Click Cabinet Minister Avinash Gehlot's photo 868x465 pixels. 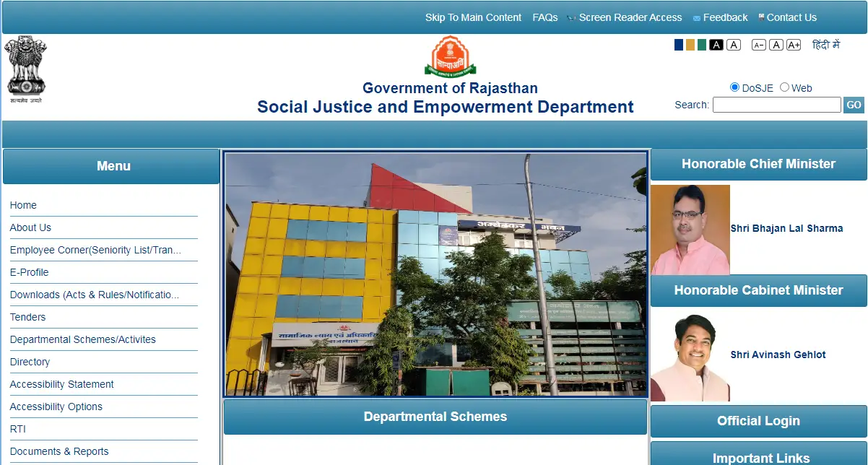(x=690, y=356)
